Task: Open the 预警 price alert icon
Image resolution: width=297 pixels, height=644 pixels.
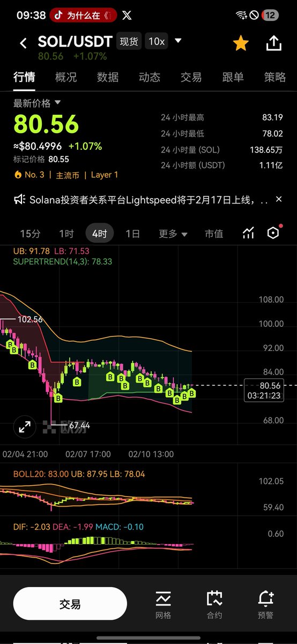Action: click(x=266, y=604)
